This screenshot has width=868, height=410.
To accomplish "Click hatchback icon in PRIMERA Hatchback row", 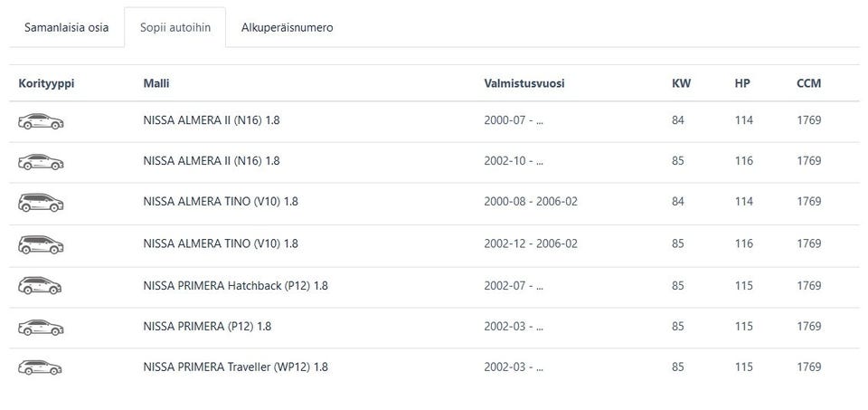I will [41, 285].
